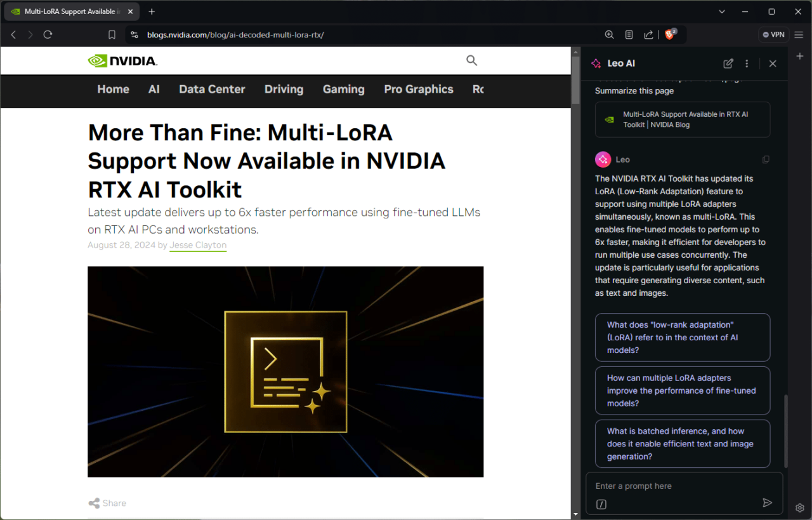Ask the batched inference suggested question
The image size is (812, 520).
682,443
